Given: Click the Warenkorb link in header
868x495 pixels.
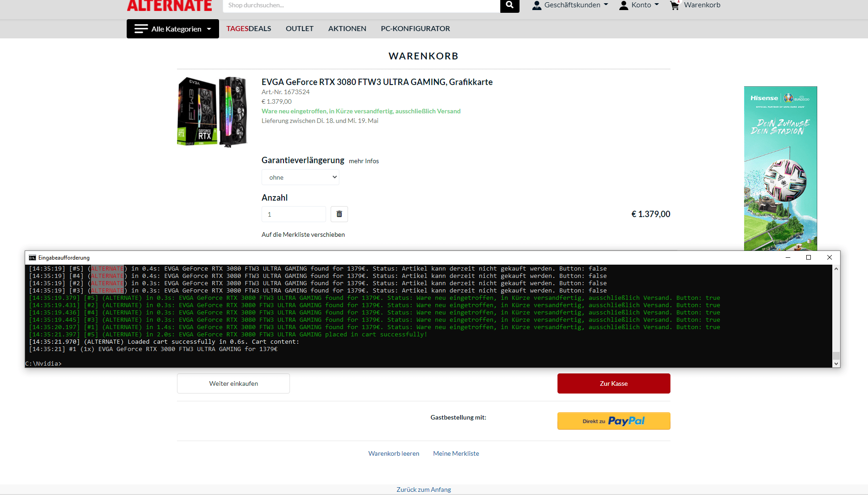Looking at the screenshot, I should tap(702, 5).
